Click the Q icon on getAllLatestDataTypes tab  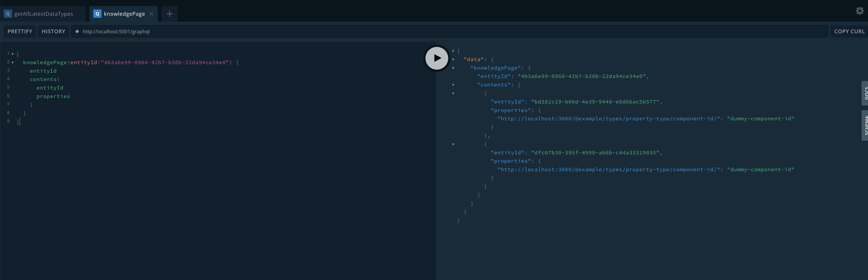click(x=8, y=13)
